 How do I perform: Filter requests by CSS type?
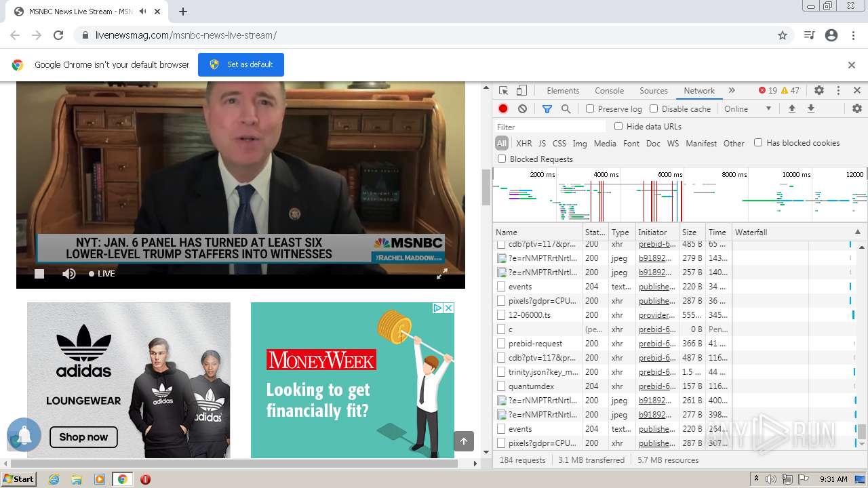point(559,143)
